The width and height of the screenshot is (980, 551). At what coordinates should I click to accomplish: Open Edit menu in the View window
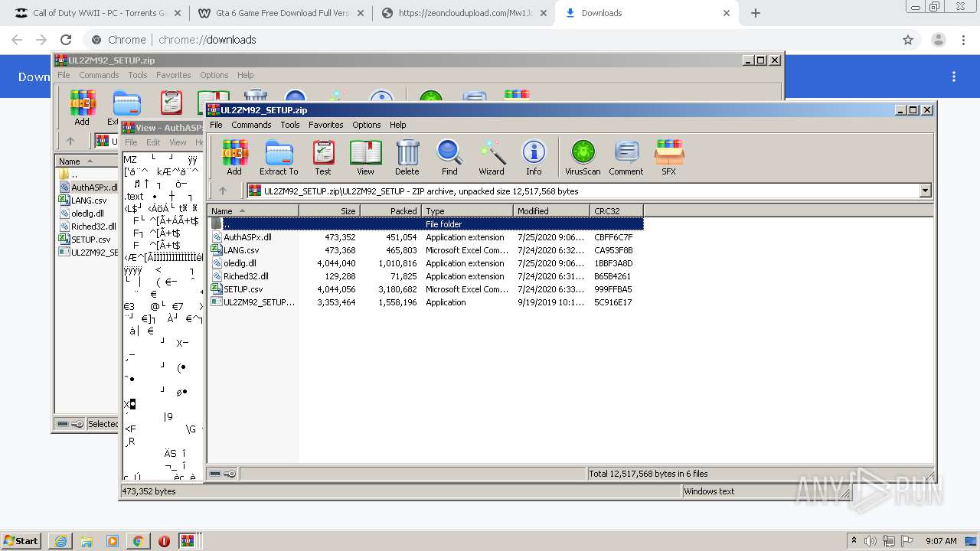click(153, 142)
